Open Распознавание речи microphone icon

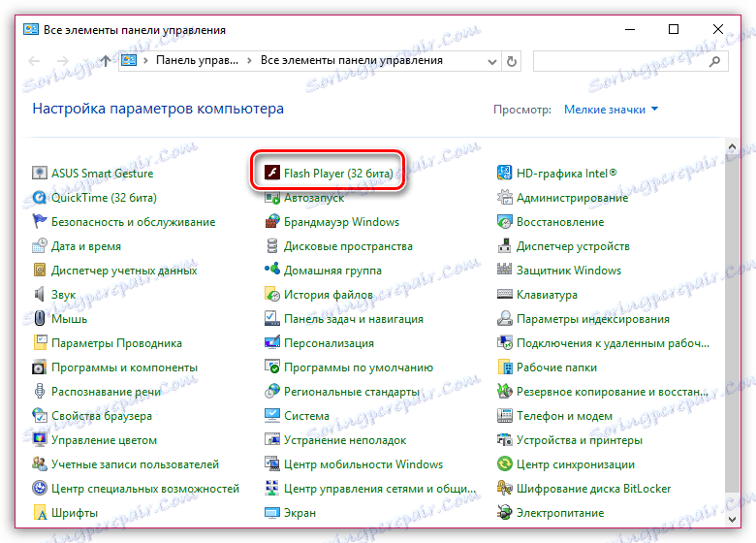(40, 391)
